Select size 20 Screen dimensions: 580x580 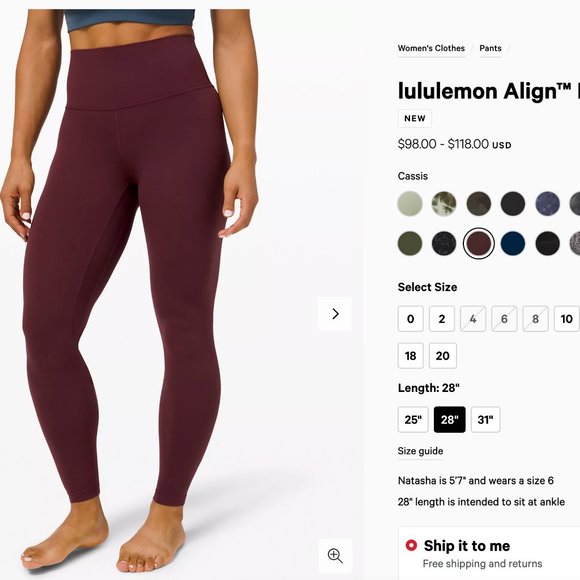click(443, 355)
